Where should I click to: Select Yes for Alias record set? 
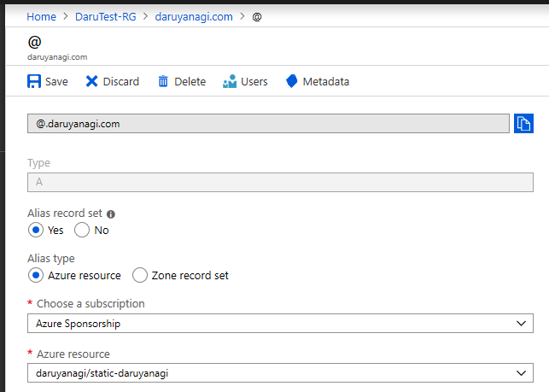click(x=36, y=230)
